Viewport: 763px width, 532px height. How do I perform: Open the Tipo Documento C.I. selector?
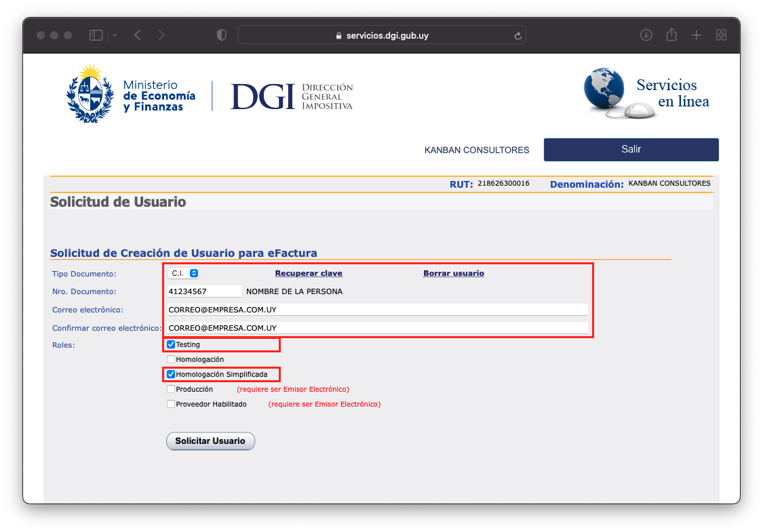[183, 273]
